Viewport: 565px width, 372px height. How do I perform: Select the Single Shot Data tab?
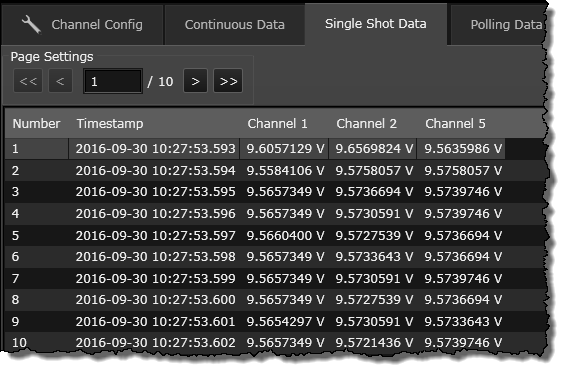pyautogui.click(x=376, y=24)
